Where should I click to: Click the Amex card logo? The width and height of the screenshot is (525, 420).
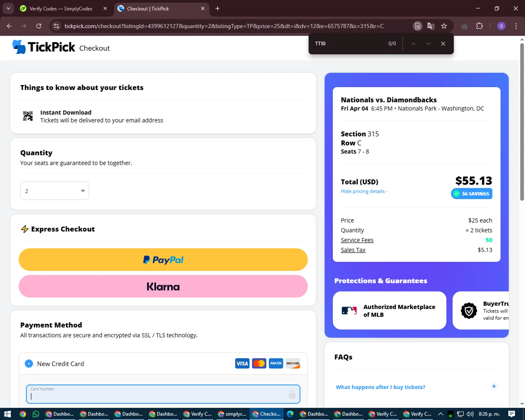click(276, 363)
